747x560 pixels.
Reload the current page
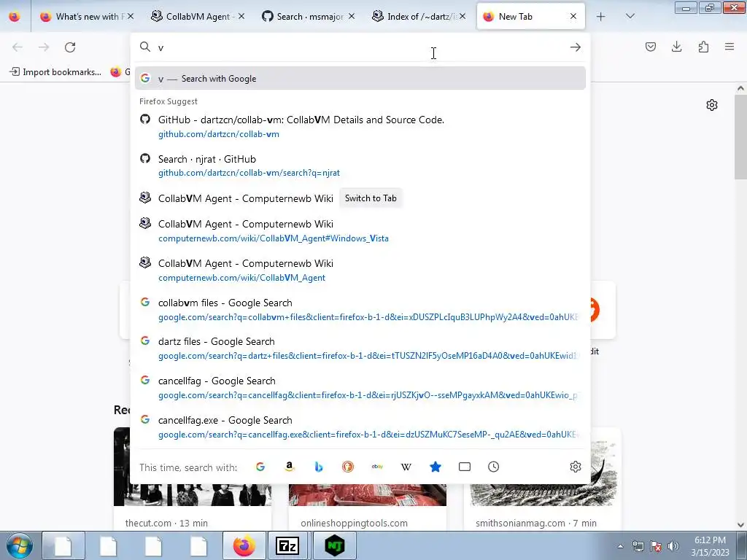70,47
